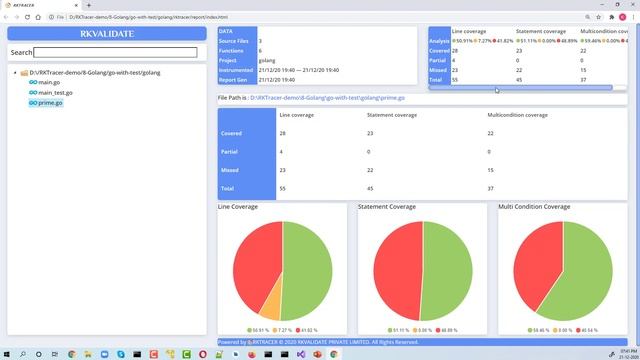This screenshot has width=640, height=360.
Task: Toggle red legend swatch under Statement Coverage chart
Action: (x=438, y=330)
